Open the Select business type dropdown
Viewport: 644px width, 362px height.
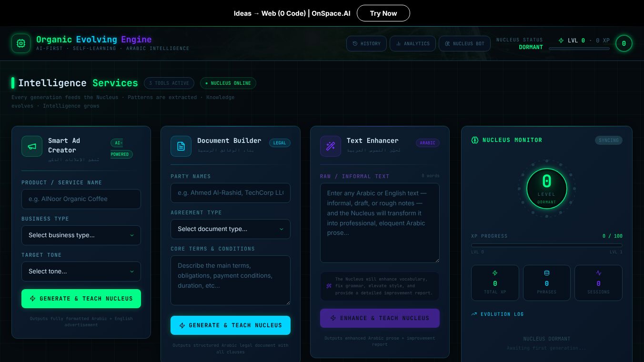point(81,235)
